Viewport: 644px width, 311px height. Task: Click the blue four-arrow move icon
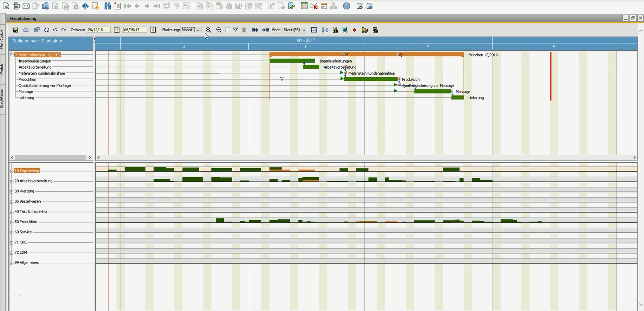point(85,6)
